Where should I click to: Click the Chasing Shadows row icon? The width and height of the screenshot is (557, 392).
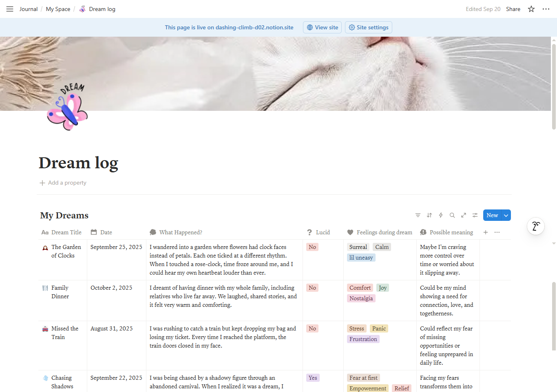pos(45,378)
